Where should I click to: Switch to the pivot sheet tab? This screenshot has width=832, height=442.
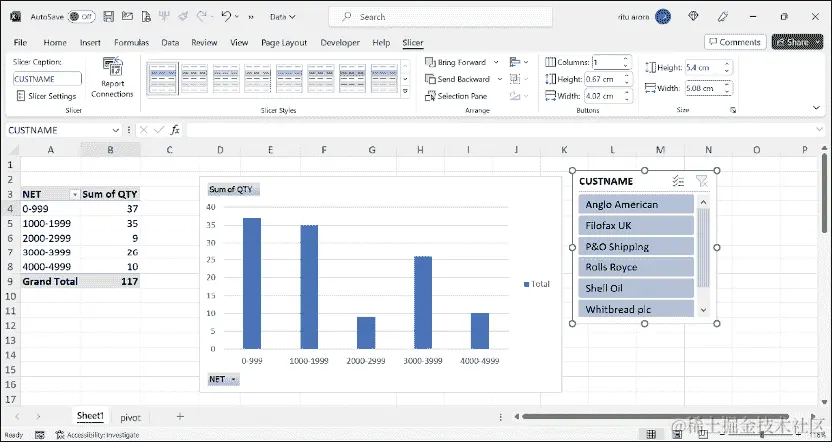click(x=130, y=418)
